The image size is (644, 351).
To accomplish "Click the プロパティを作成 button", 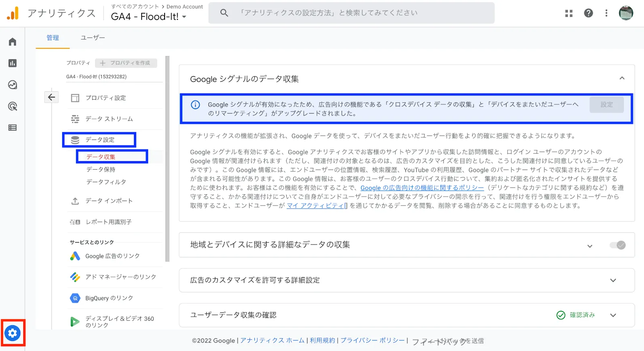I will click(126, 63).
